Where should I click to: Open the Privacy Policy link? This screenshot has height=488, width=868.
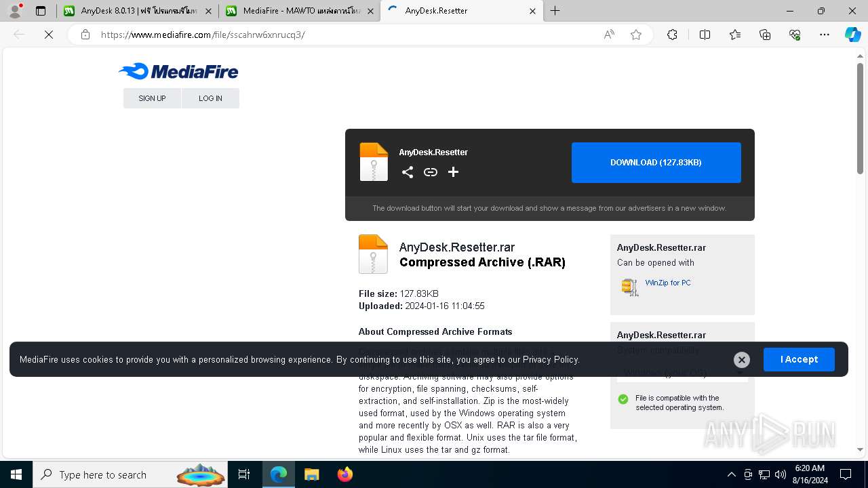coord(551,359)
